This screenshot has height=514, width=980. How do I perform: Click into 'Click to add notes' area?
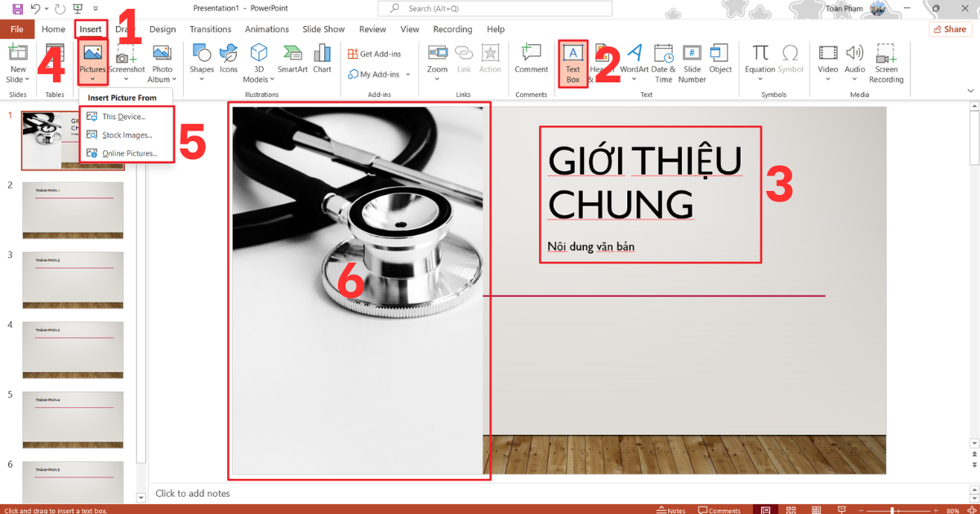tap(193, 493)
